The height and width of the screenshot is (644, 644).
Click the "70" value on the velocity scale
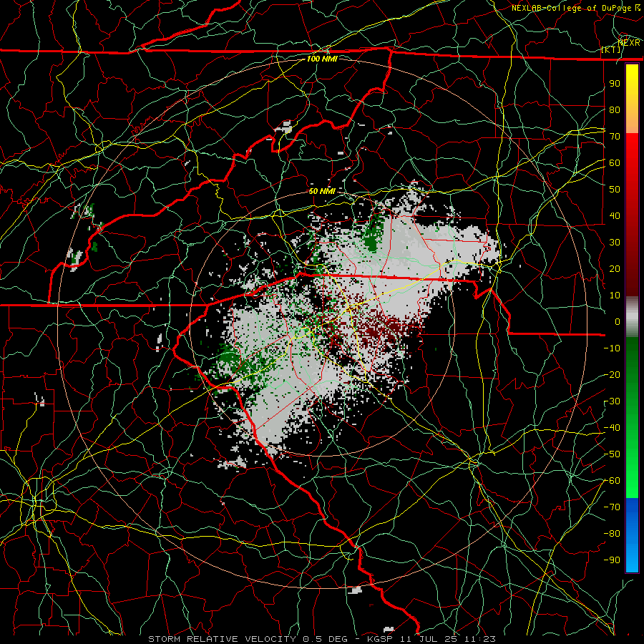615,137
